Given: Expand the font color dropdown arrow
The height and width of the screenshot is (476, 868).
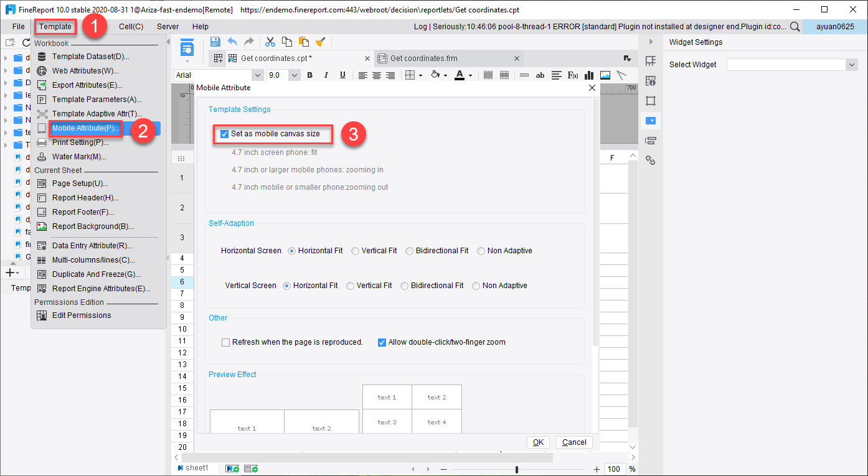Looking at the screenshot, I should pos(470,75).
